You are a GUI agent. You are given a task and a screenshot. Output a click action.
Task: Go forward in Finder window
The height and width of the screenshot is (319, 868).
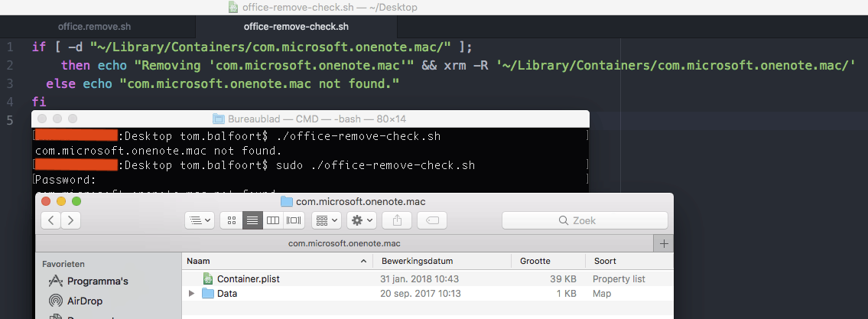pyautogui.click(x=70, y=220)
